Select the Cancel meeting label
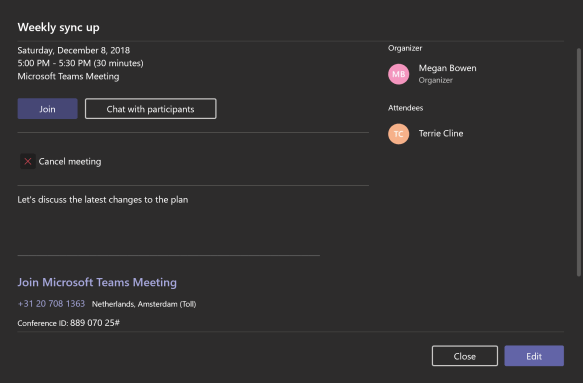The image size is (583, 383). pyautogui.click(x=70, y=161)
